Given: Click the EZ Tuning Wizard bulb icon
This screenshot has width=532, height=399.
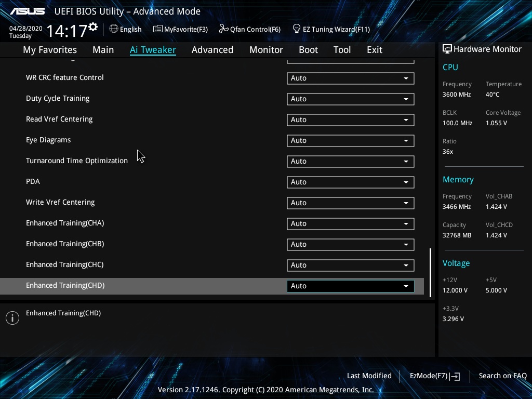Looking at the screenshot, I should [x=297, y=29].
